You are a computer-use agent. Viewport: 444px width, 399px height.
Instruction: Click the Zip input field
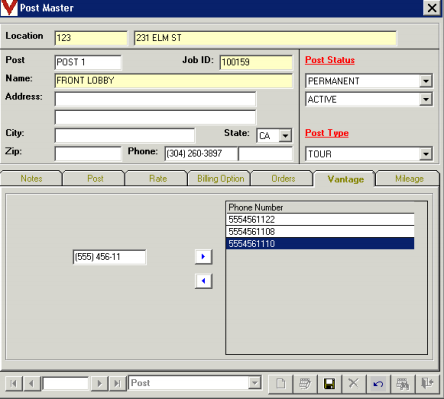[88, 154]
